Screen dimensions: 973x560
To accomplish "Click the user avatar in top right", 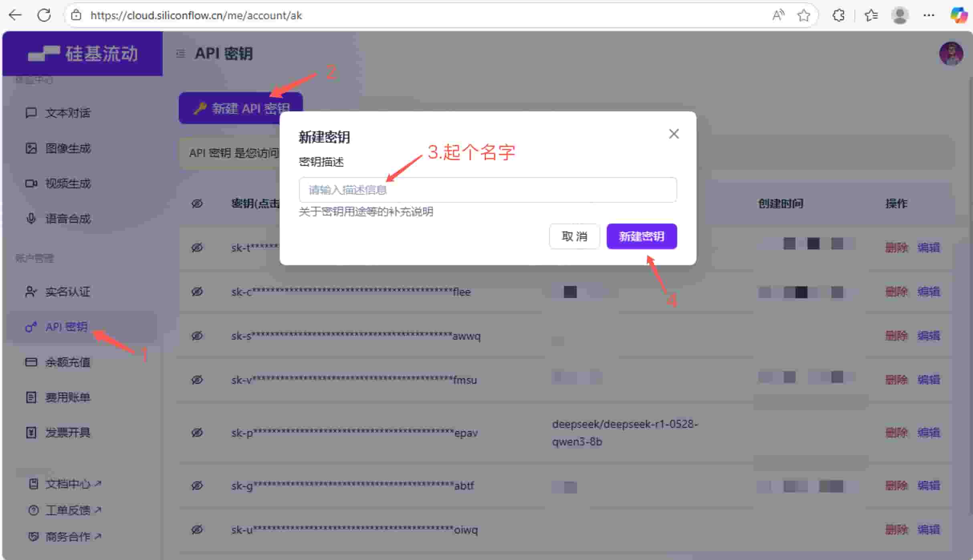I will point(951,53).
